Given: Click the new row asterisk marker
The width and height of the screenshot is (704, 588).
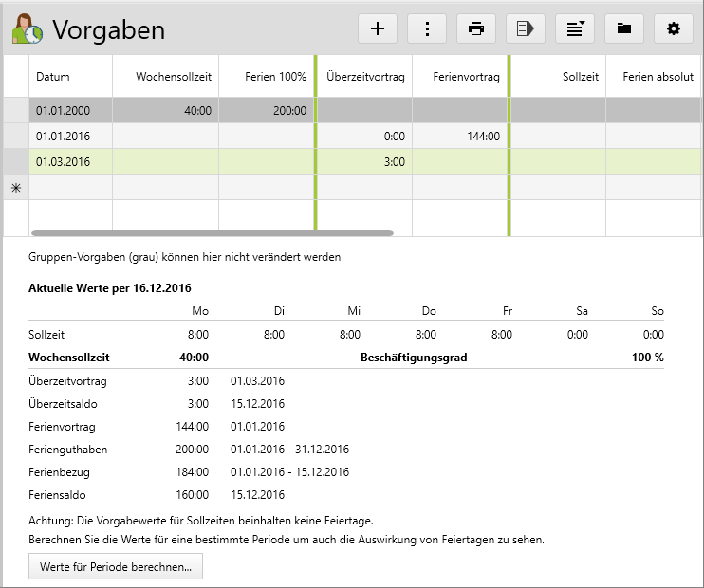Looking at the screenshot, I should click(16, 188).
